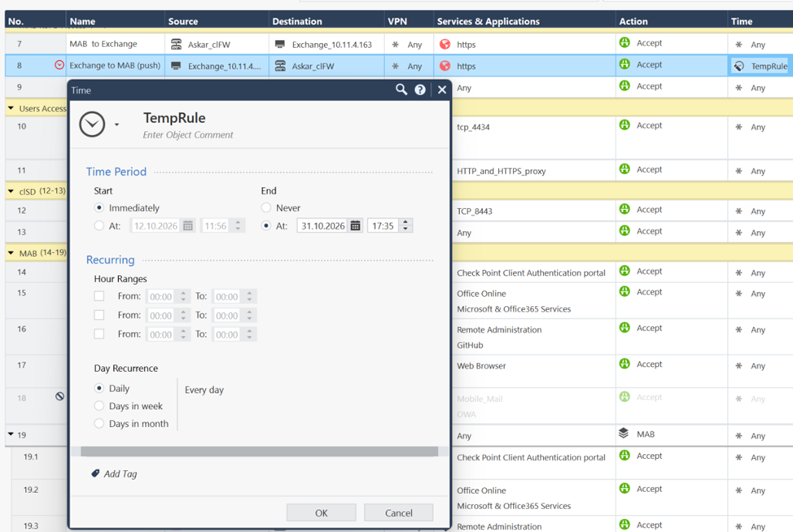Click the search icon in Time dialog
Screen dimensions: 793x532
coord(401,90)
